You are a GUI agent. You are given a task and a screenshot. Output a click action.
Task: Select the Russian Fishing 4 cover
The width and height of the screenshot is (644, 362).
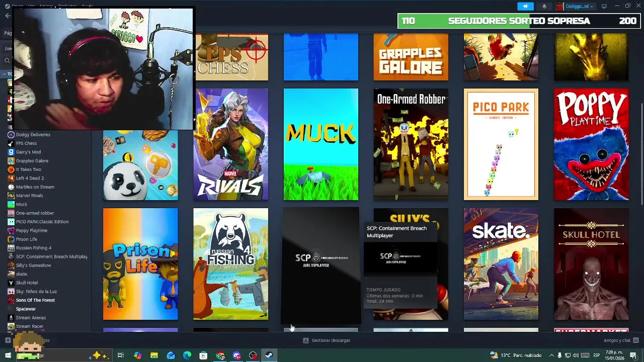(x=231, y=264)
